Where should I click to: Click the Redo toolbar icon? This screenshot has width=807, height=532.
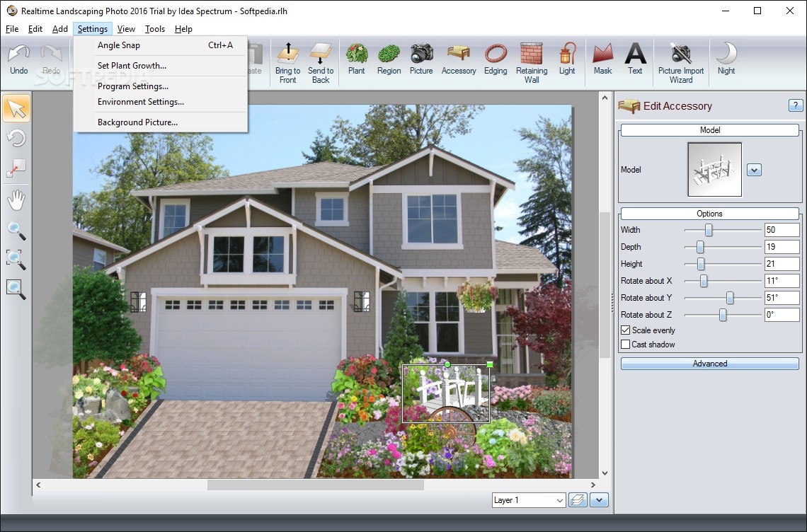pos(51,59)
